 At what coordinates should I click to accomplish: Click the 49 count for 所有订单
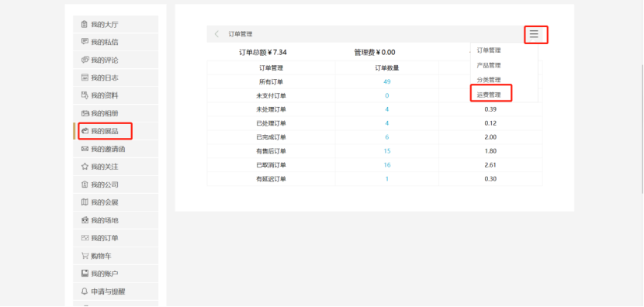(387, 81)
